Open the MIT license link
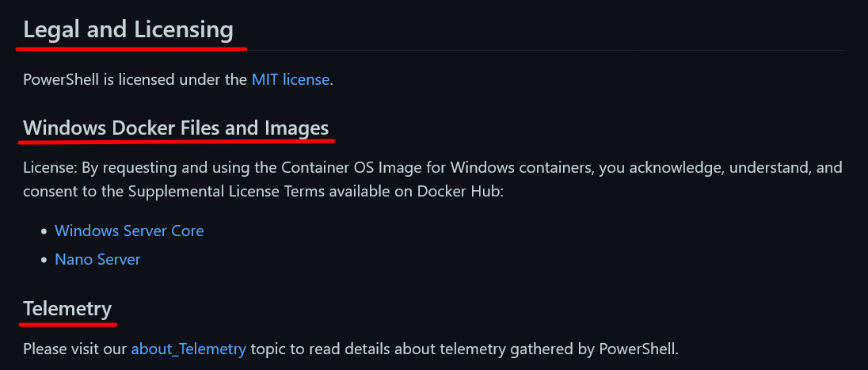868x370 pixels. (291, 79)
